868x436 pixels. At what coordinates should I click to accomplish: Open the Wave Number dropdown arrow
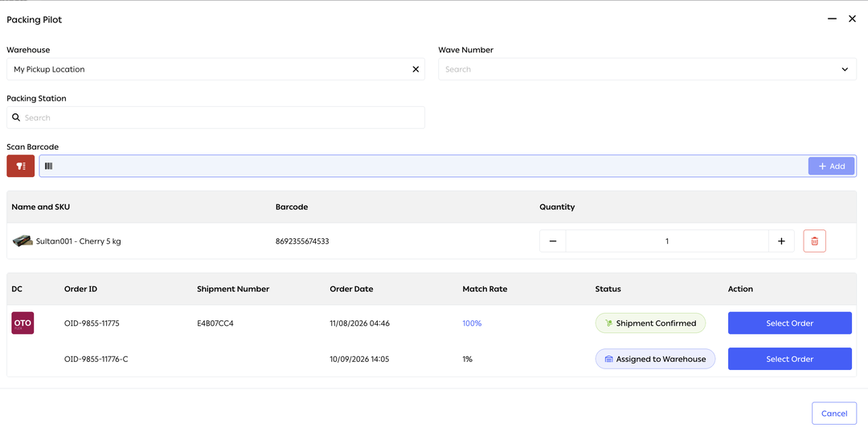pyautogui.click(x=845, y=69)
